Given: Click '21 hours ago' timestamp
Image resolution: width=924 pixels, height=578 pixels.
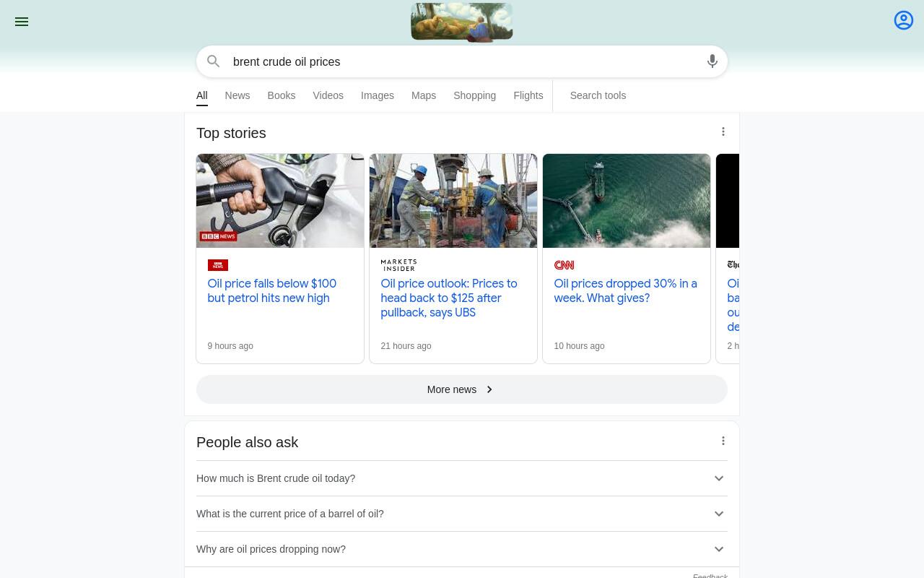Looking at the screenshot, I should [x=406, y=346].
